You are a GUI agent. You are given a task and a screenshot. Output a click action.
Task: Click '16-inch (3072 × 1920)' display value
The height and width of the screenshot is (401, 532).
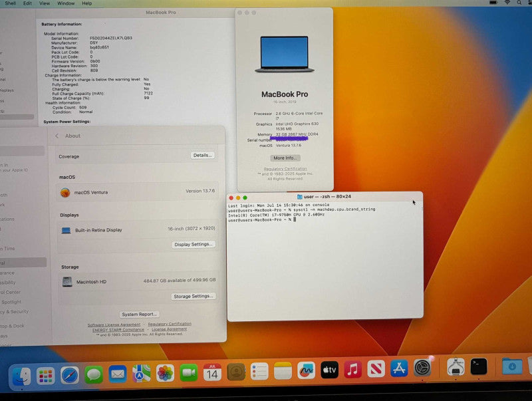coord(192,229)
